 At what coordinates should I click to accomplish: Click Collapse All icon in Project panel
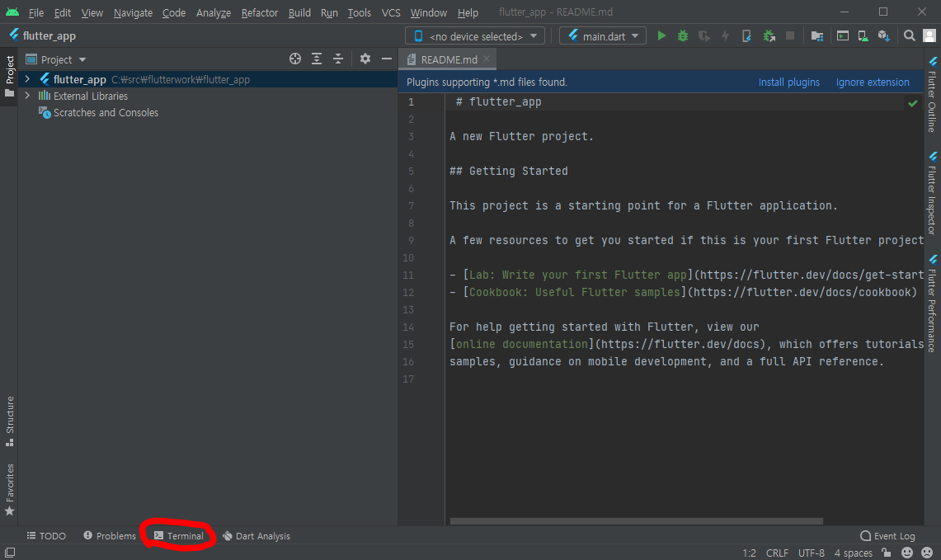click(338, 59)
